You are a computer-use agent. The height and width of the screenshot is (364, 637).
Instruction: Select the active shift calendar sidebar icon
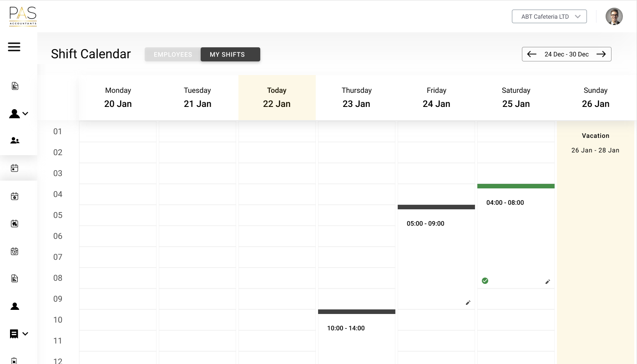coord(15,168)
